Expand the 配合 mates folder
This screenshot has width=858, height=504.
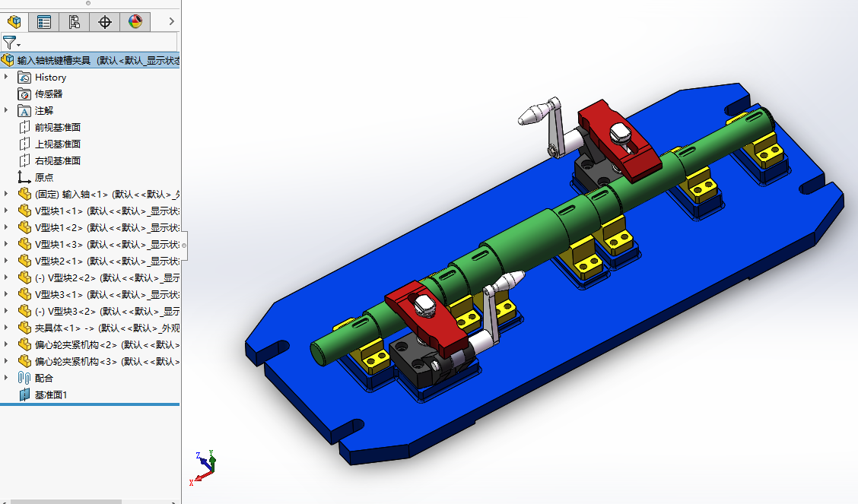tap(6, 378)
